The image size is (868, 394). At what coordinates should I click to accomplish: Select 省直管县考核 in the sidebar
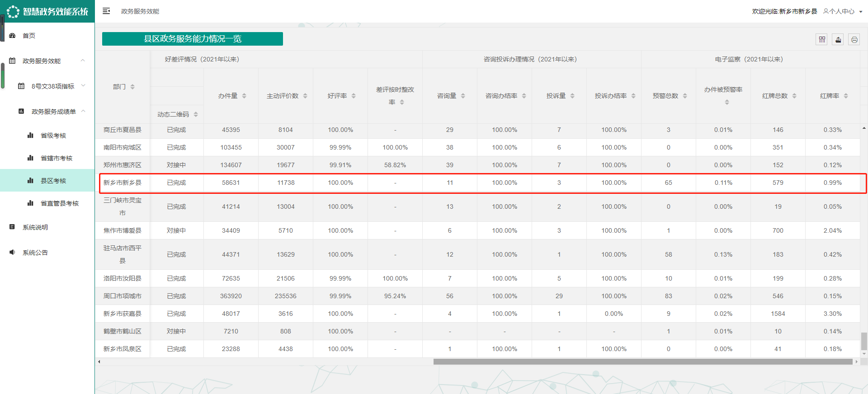click(59, 203)
